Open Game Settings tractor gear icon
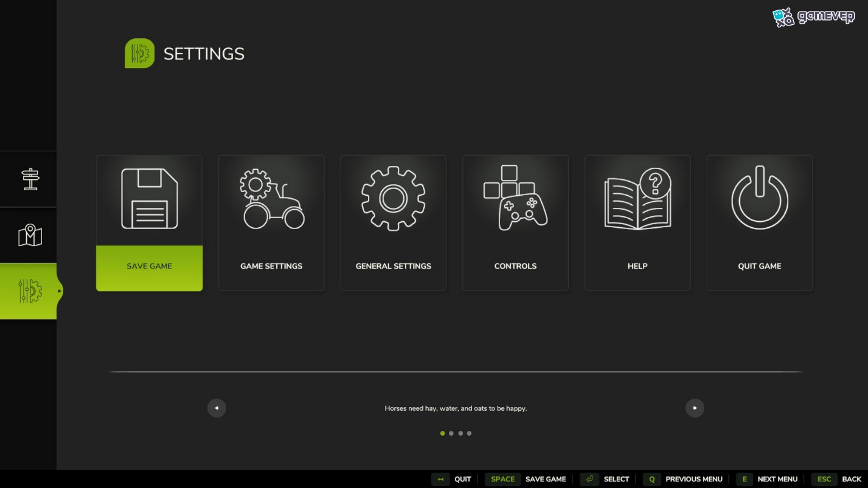This screenshot has width=868, height=488. tap(272, 199)
